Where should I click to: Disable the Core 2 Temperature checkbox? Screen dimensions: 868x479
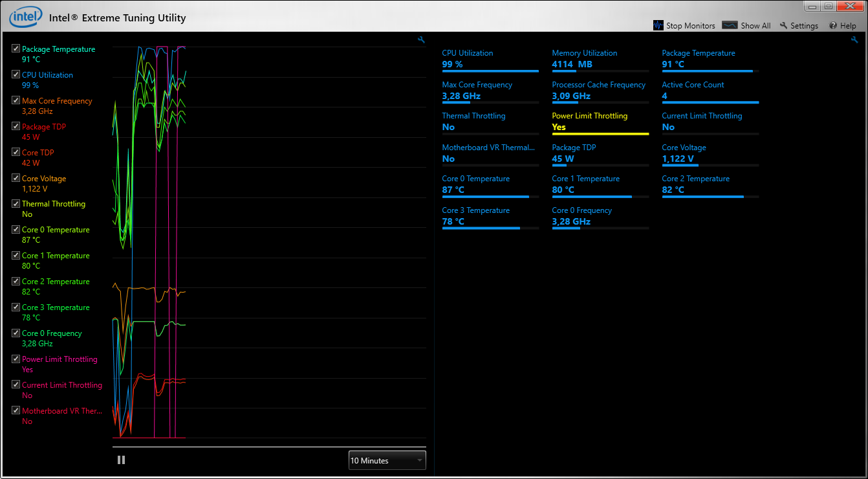tap(16, 281)
